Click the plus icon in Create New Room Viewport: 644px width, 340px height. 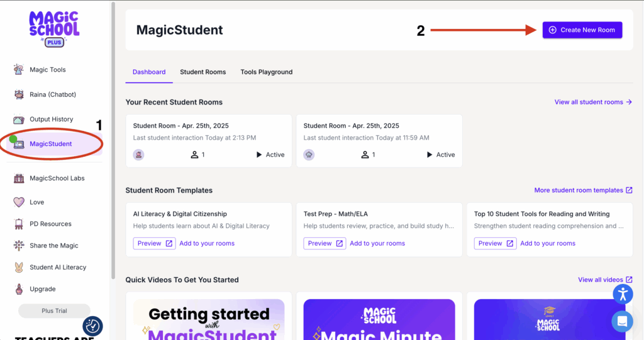coord(552,30)
